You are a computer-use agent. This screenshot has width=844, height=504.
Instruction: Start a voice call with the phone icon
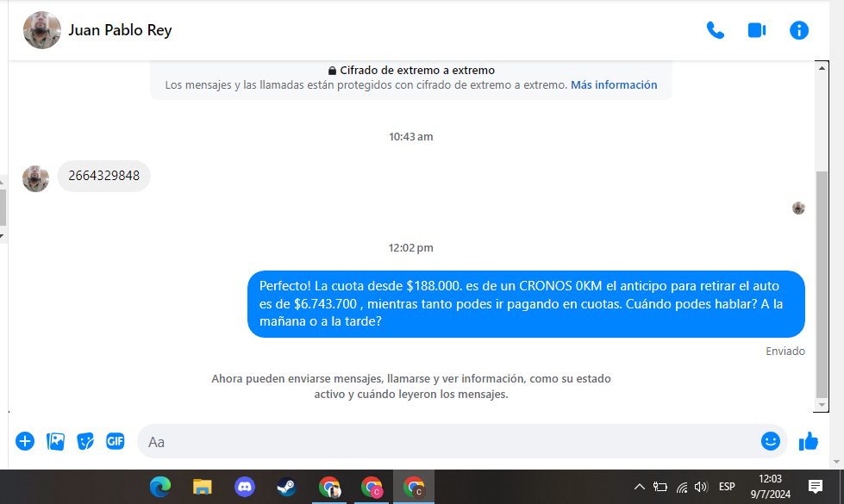[715, 30]
